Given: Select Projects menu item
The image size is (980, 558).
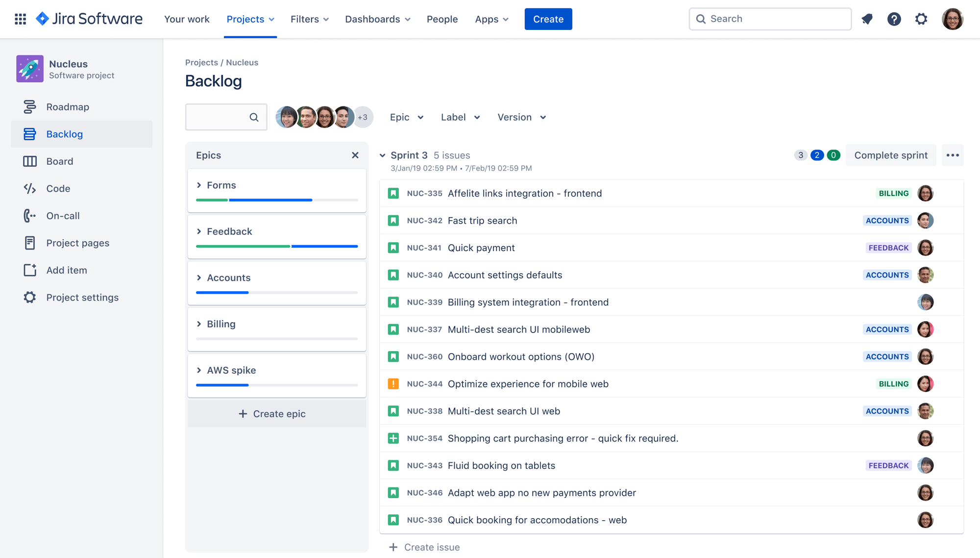Looking at the screenshot, I should pos(250,19).
